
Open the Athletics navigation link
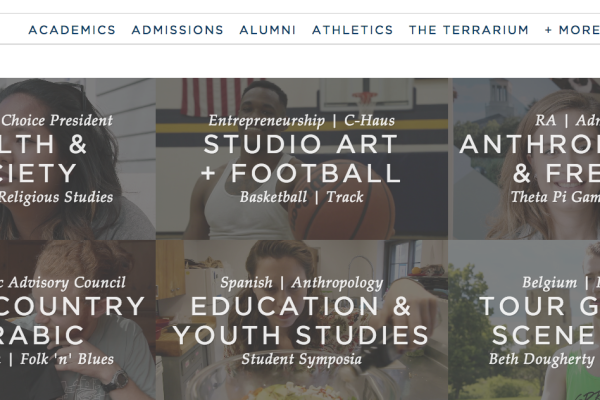coord(353,30)
